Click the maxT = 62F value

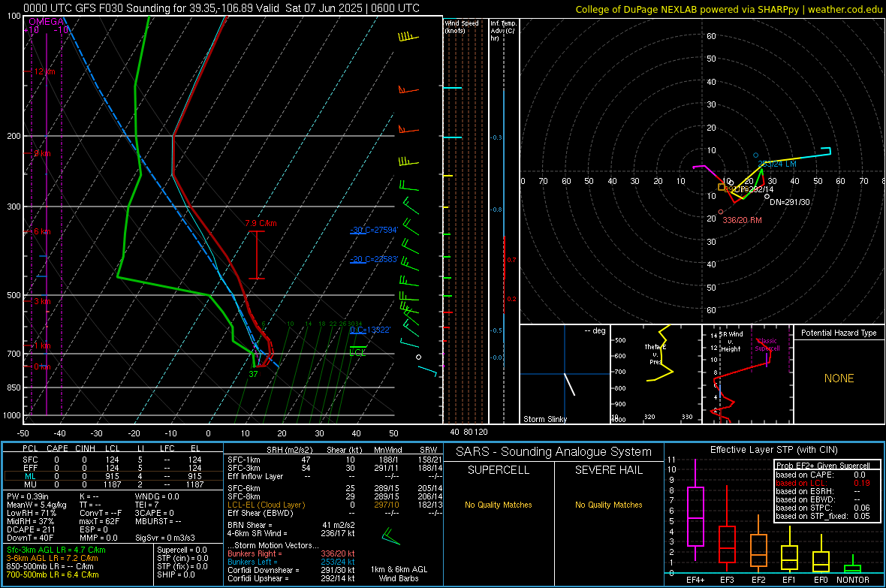tap(99, 521)
